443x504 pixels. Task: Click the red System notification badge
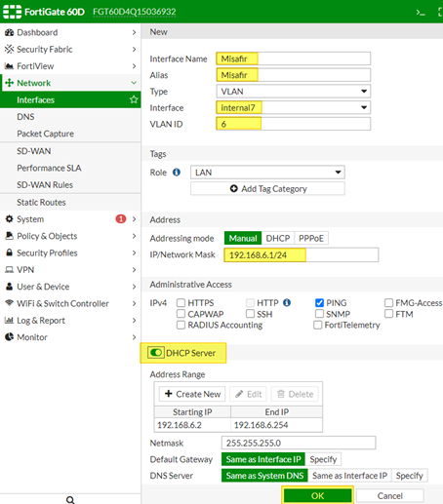click(121, 219)
